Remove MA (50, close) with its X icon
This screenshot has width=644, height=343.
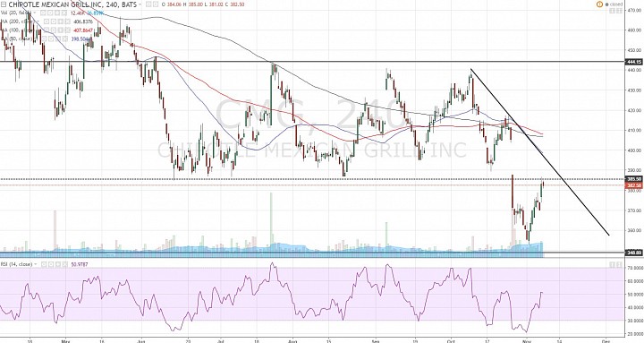click(64, 39)
